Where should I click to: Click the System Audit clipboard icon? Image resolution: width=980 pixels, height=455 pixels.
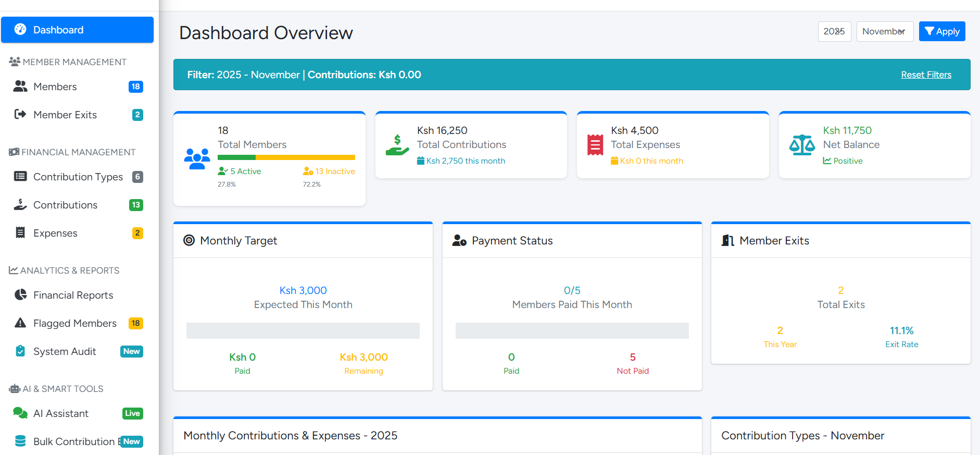[x=20, y=351]
